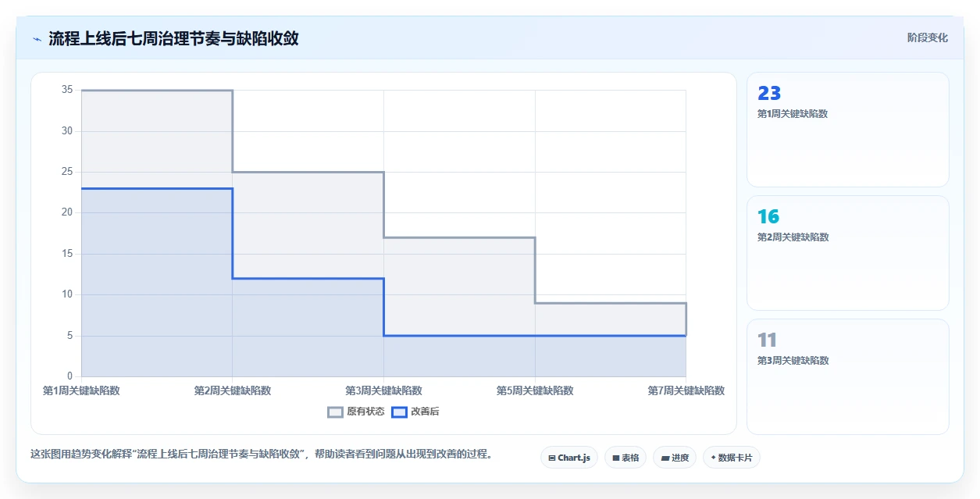Image resolution: width=980 pixels, height=499 pixels.
Task: Click the 第1周关键缺陷数 x-axis label
Action: (81, 390)
